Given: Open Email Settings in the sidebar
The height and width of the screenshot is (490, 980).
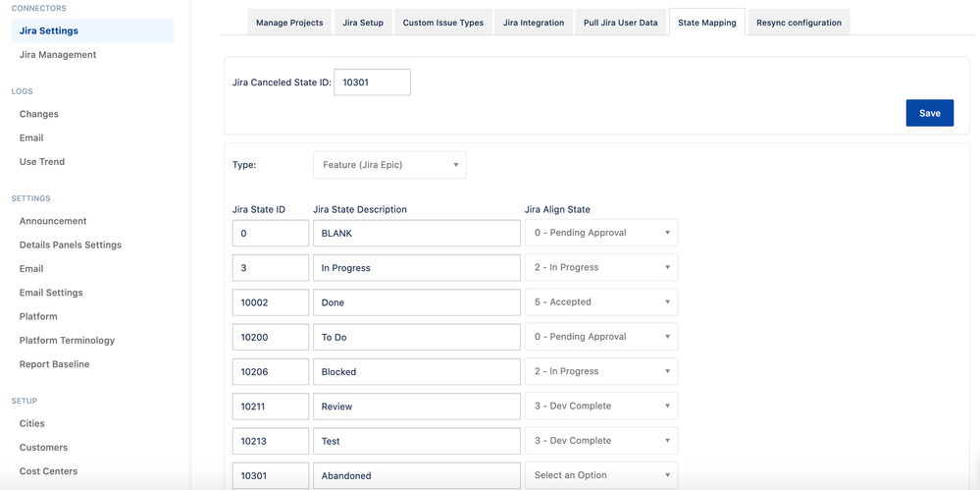Looking at the screenshot, I should (51, 293).
